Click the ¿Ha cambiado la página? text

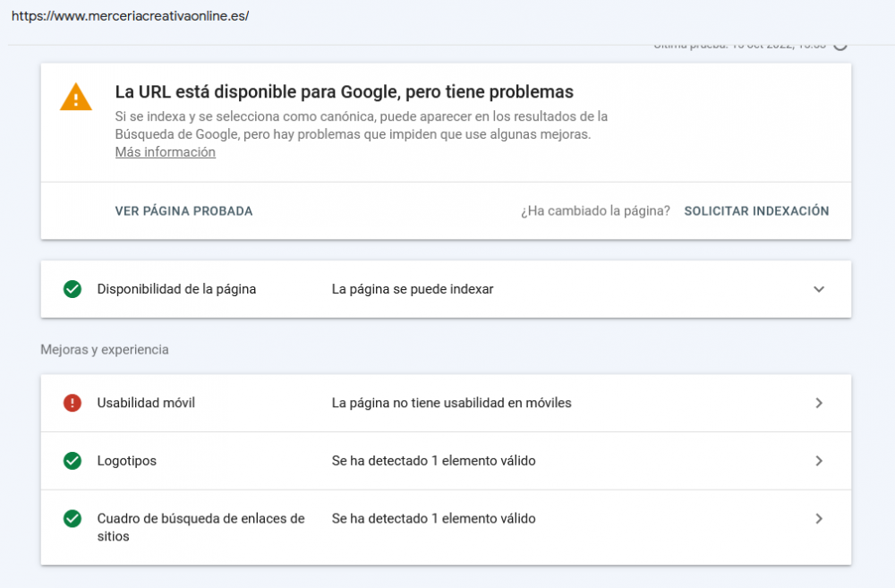pos(593,210)
